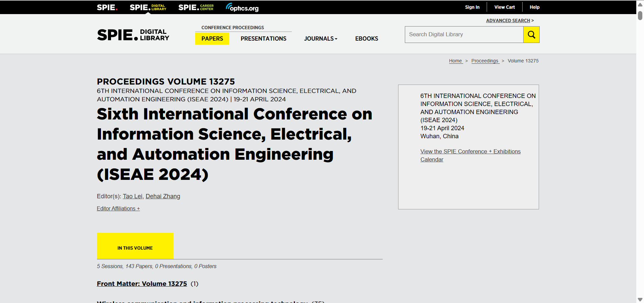Click the vertical scrollbar thumb
644x303 pixels.
pos(640,15)
